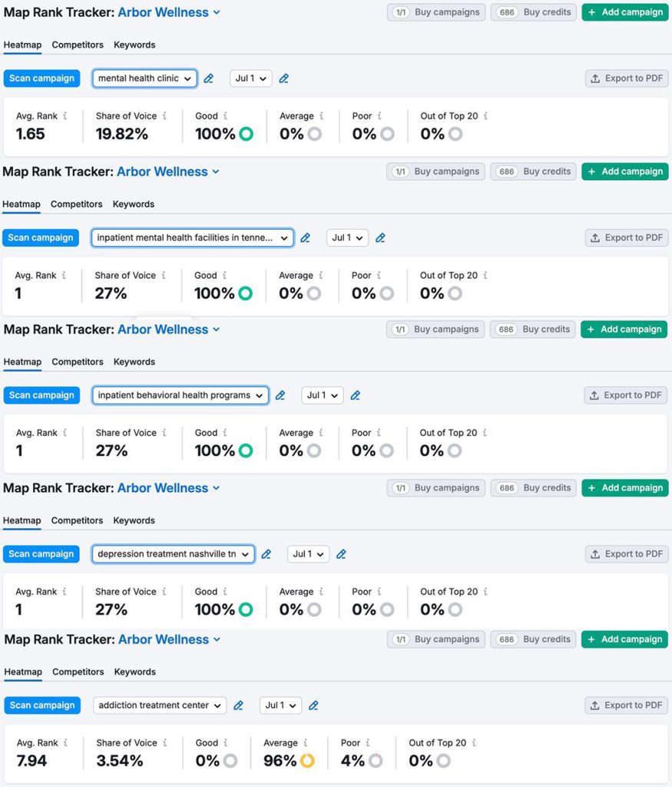
Task: Click info icon beside Share of Voice above 19.82%
Action: tap(164, 116)
